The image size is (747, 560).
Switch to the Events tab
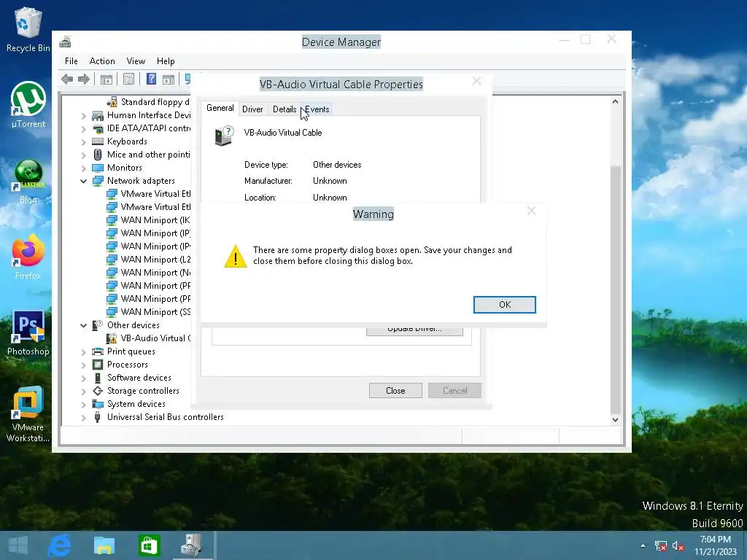[x=317, y=109]
